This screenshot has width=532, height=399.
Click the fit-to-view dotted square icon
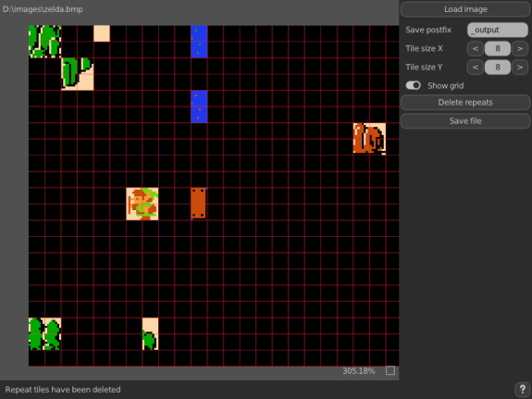coord(390,370)
